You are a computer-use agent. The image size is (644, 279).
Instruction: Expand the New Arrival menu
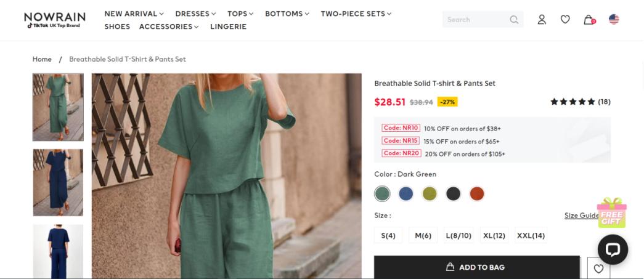[134, 14]
